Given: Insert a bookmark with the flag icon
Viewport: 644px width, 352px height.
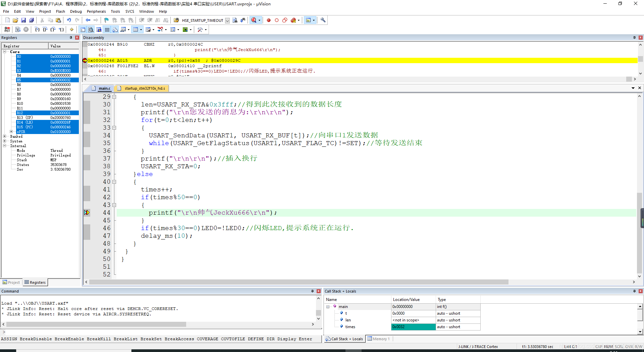Looking at the screenshot, I should (x=106, y=20).
